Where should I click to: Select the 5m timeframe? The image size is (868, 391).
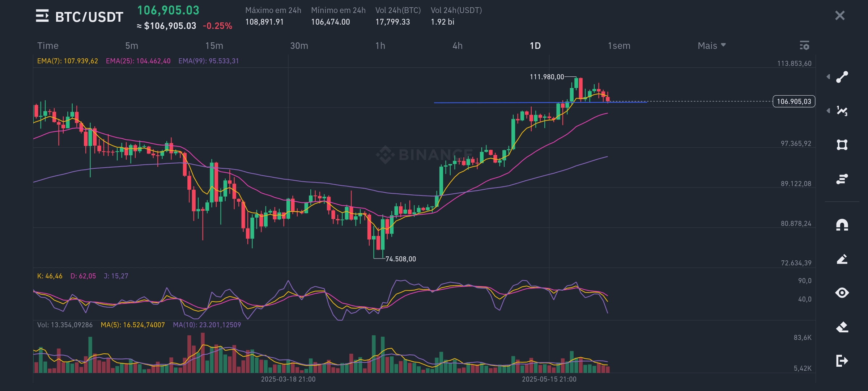(132, 46)
